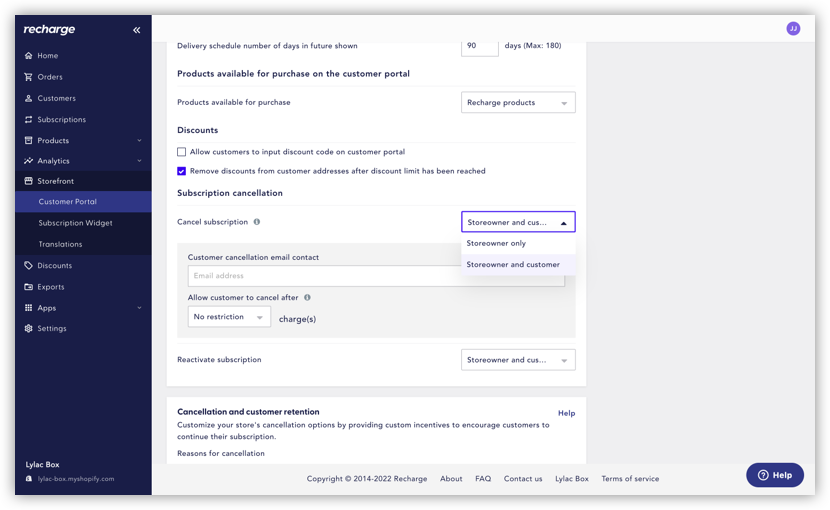
Task: Go to Orders in the sidebar
Action: [50, 77]
